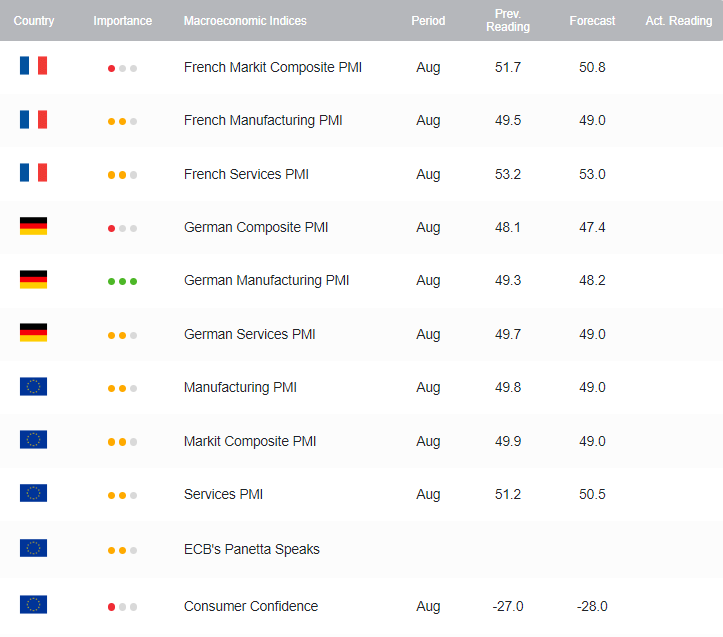Image resolution: width=723 pixels, height=637 pixels.
Task: Click previous reading 51.2
Action: click(x=508, y=494)
